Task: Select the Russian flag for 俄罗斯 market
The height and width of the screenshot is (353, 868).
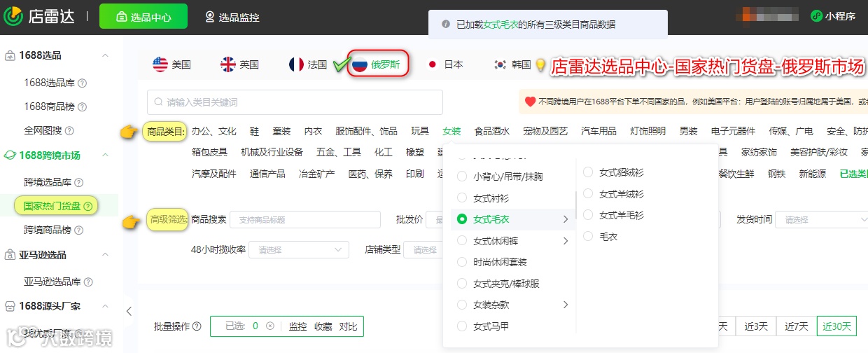Action: coord(360,64)
